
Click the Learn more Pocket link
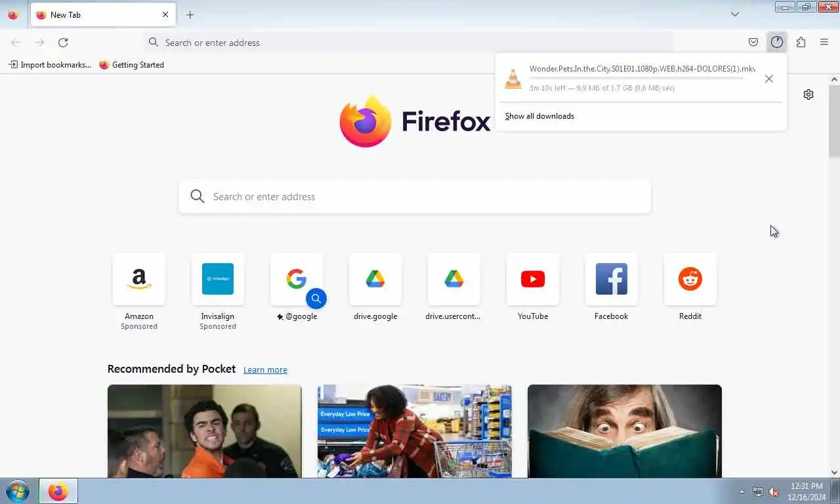[x=265, y=370]
